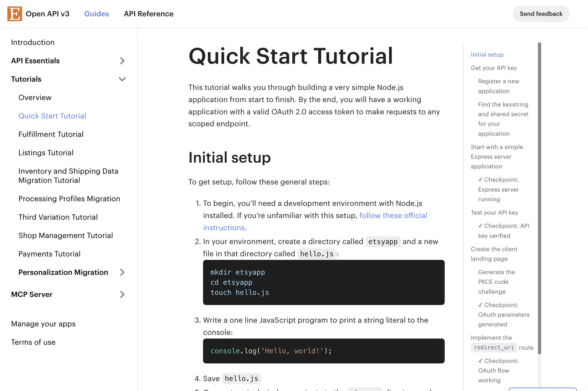Viewport: 588px width, 391px height.
Task: Jump to Register a new application
Action: pos(499,86)
